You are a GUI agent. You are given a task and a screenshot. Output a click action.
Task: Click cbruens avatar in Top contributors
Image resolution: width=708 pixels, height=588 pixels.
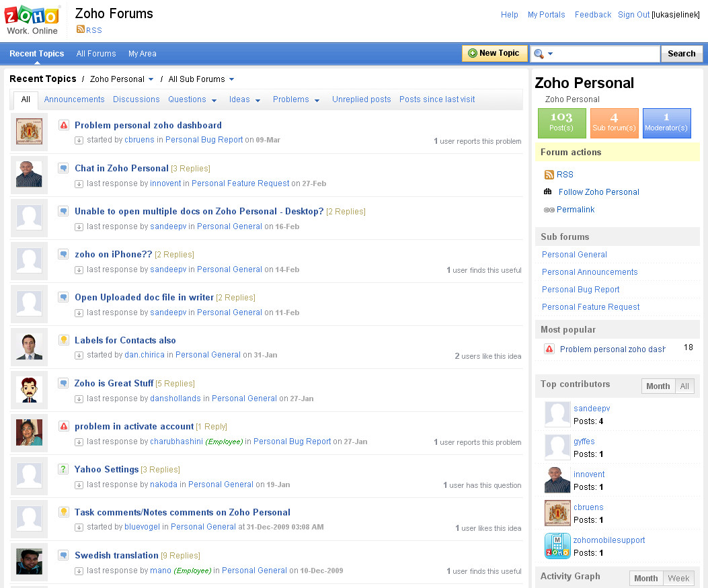[557, 513]
